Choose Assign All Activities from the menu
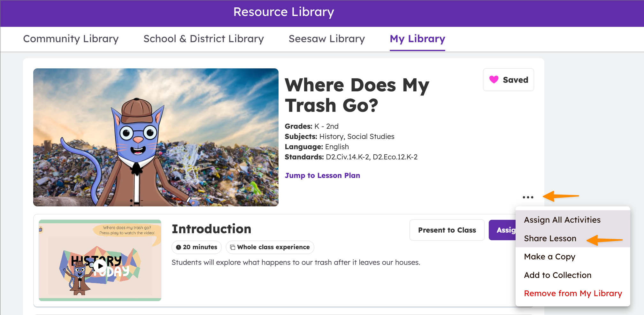 click(x=562, y=220)
